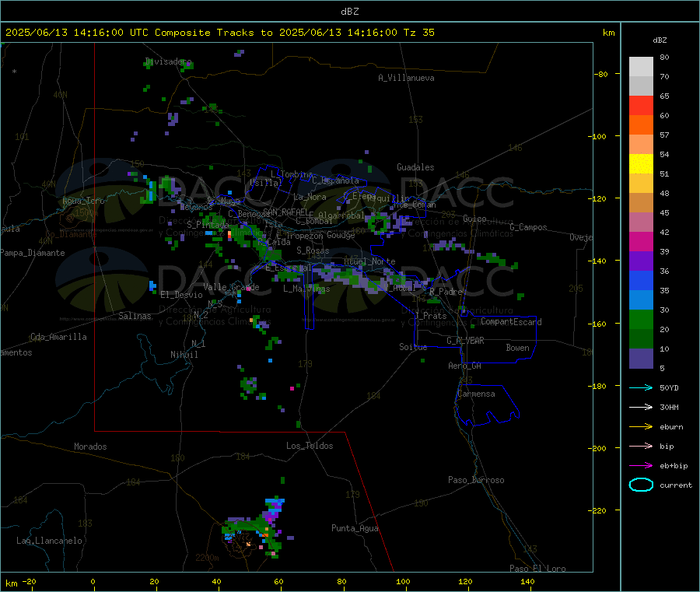Click the G_ALVEAR map label
Image resolution: width=700 pixels, height=592 pixels.
click(465, 341)
